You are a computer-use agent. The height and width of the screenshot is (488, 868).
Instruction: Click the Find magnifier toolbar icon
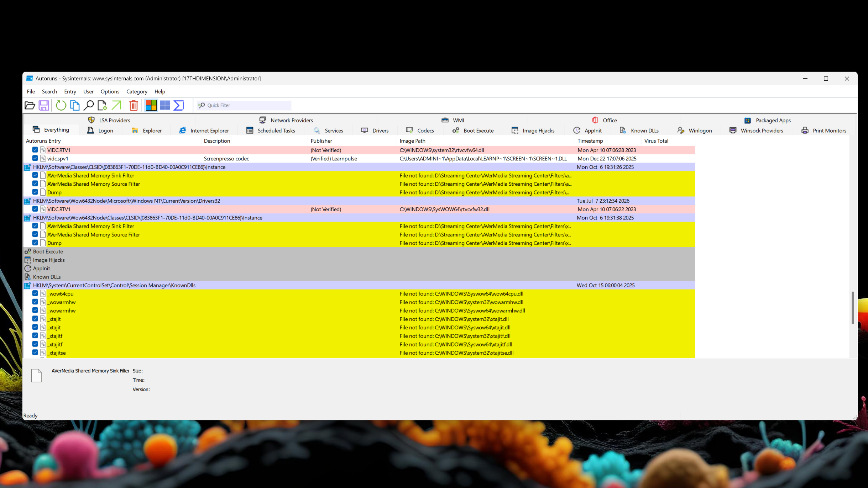tap(89, 105)
